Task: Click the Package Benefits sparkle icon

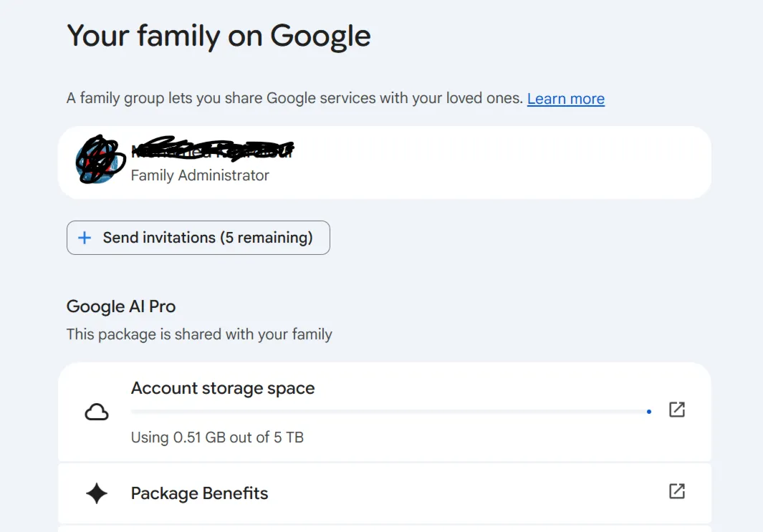Action: coord(96,493)
